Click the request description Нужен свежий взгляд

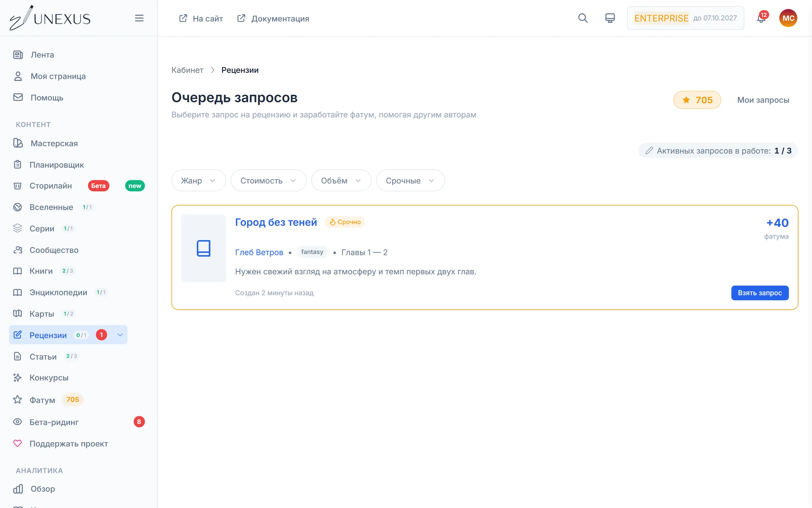click(356, 272)
